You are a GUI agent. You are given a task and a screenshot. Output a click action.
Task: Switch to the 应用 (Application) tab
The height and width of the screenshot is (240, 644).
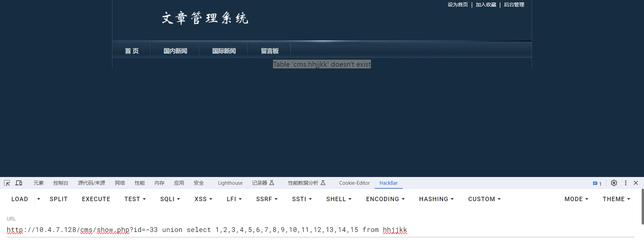pyautogui.click(x=179, y=183)
